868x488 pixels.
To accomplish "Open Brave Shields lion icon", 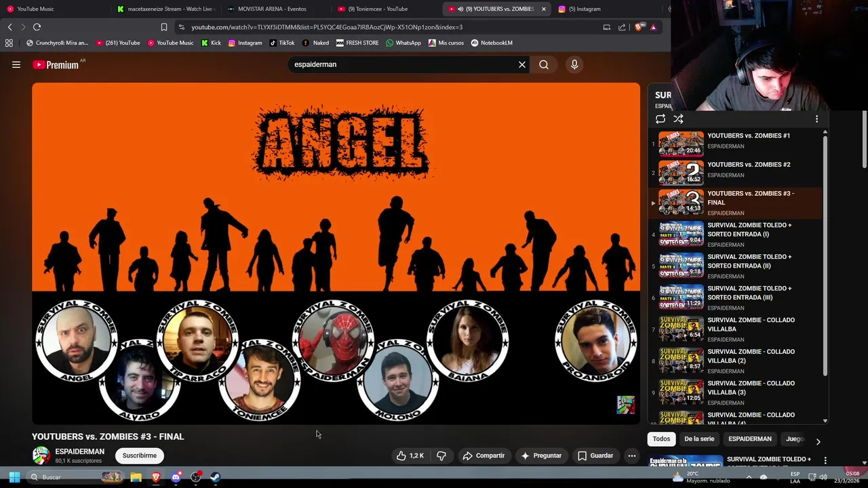I will click(640, 27).
